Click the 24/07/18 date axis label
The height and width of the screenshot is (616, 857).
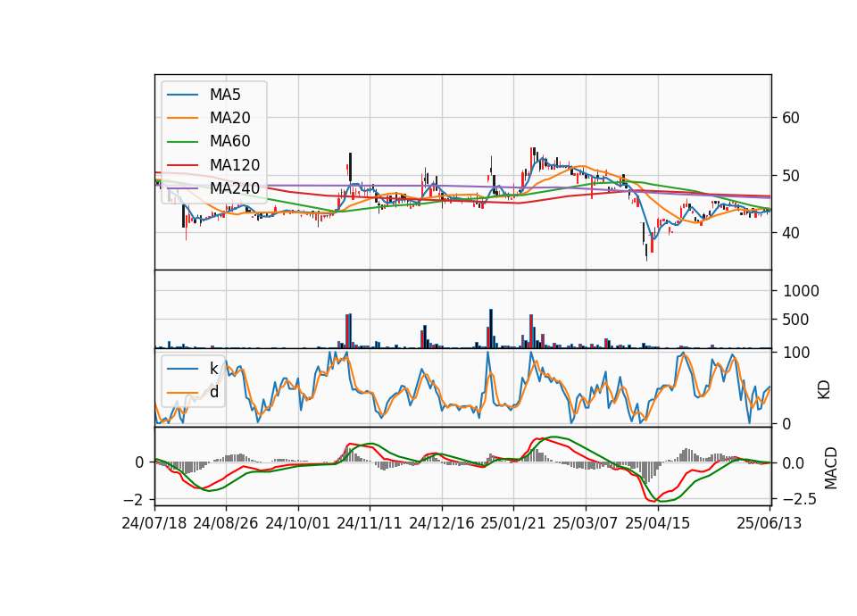tap(154, 523)
